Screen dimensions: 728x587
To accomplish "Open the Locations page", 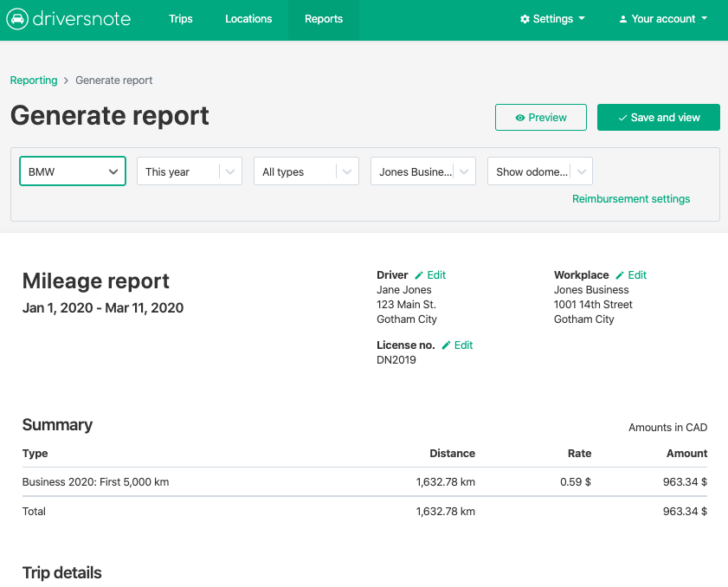I will (x=248, y=18).
